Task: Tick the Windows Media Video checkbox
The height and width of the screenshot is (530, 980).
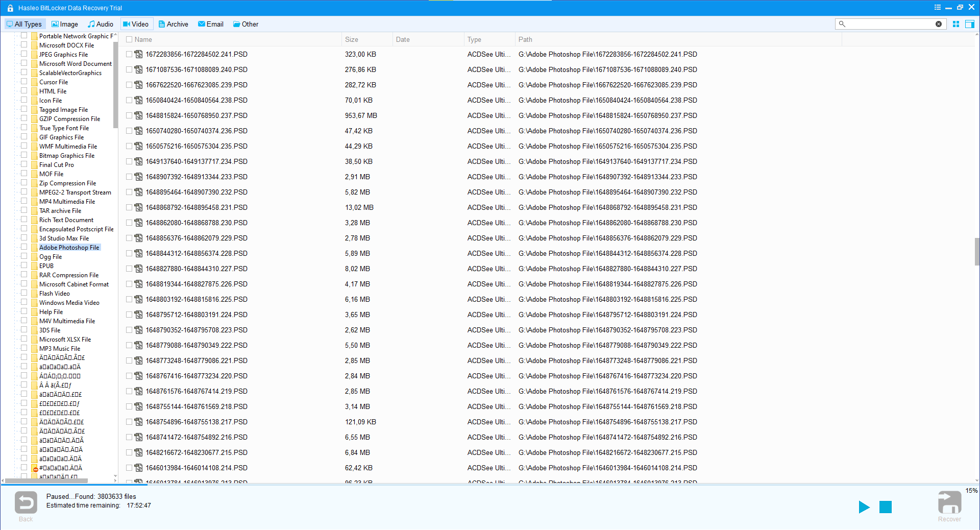Action: pyautogui.click(x=24, y=302)
